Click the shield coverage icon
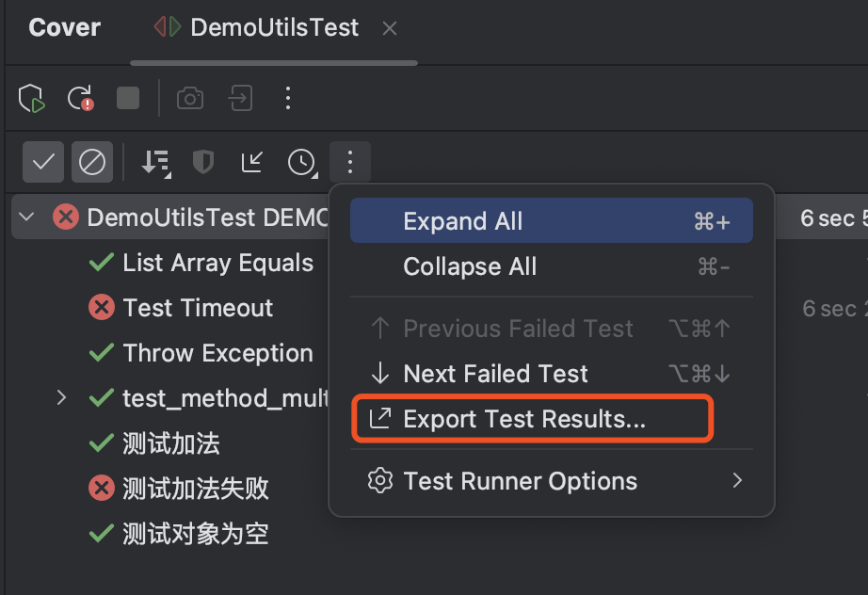Viewport: 868px width, 595px height. (203, 162)
